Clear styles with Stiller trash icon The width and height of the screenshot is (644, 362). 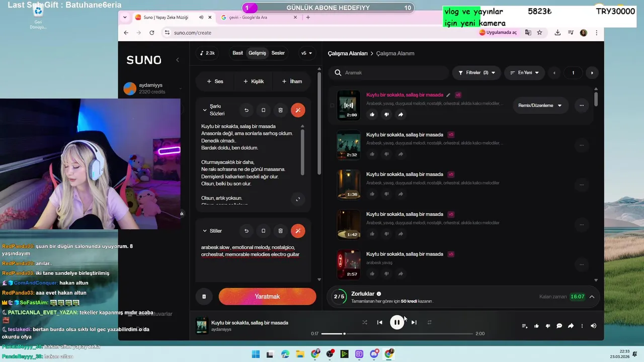click(x=281, y=231)
